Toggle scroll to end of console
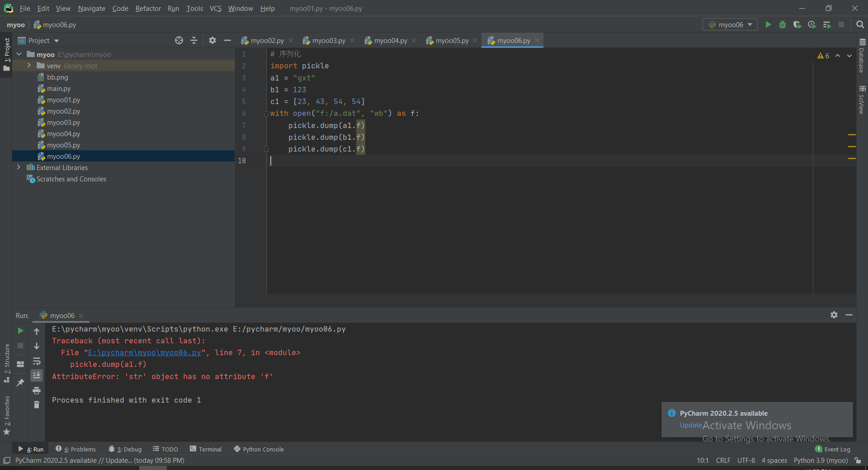The height and width of the screenshot is (470, 868). coord(37,375)
